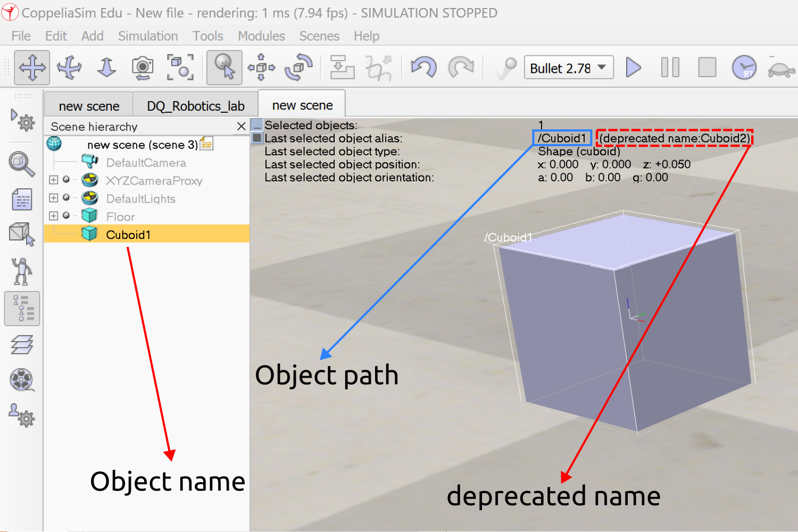Select DefaultCamera in the hierarchy
798x532 pixels.
[146, 163]
